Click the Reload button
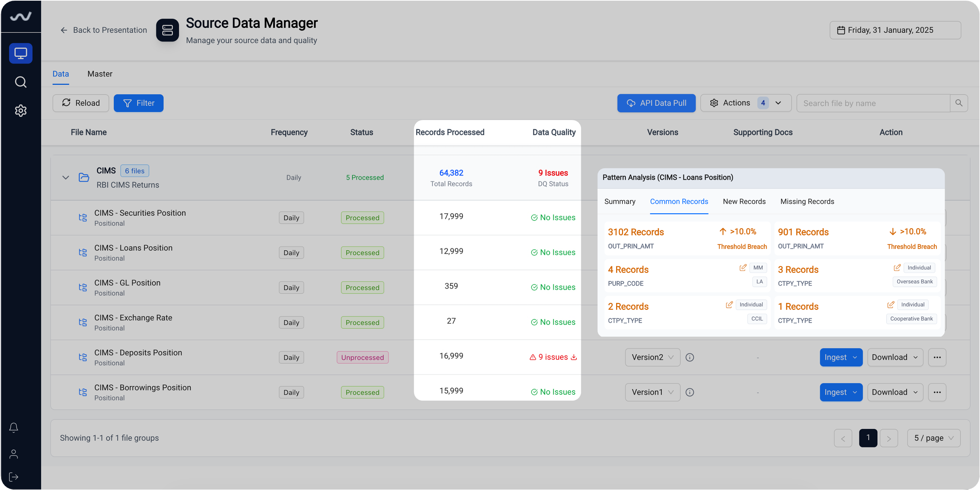The image size is (980, 491). 81,103
